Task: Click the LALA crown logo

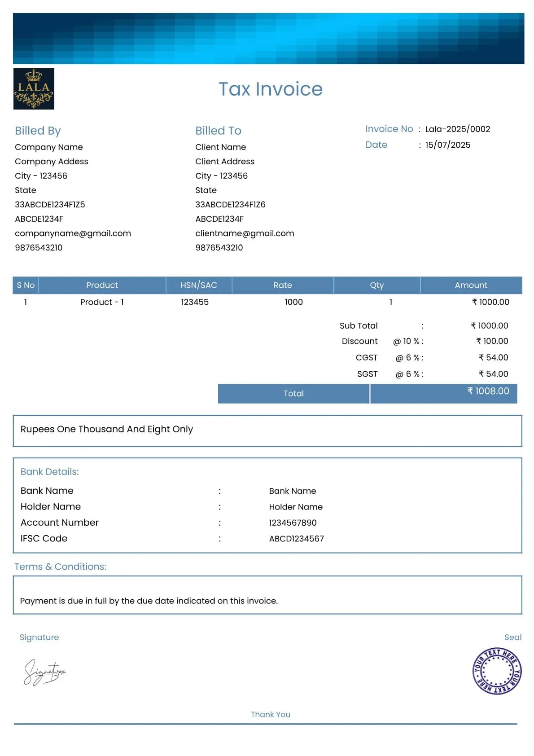Action: [x=34, y=89]
